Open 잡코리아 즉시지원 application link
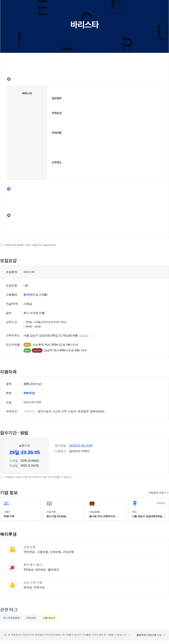Viewport: 169px width, 644px height. (81, 445)
